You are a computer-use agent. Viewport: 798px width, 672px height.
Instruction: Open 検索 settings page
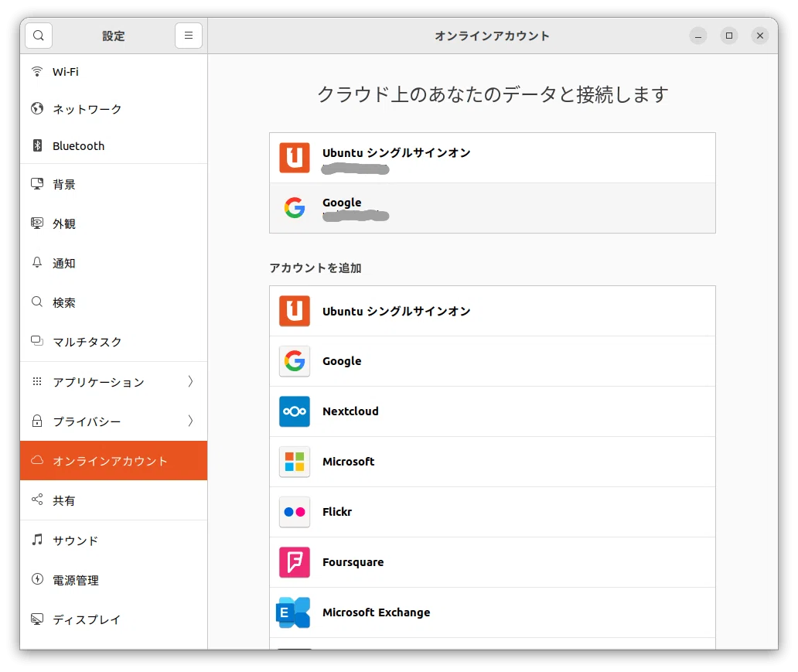[114, 302]
